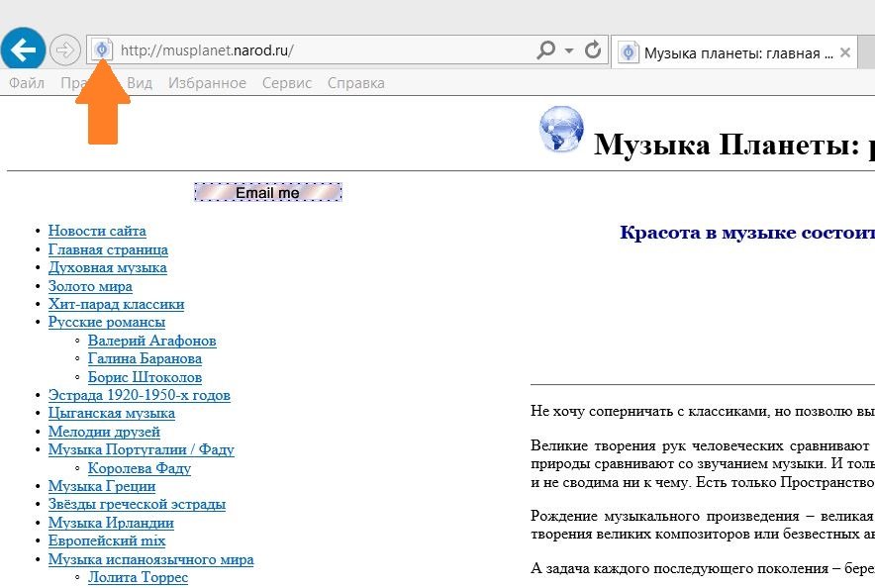
Task: Select Борис Штоколов under Русские романсы
Action: (x=145, y=377)
